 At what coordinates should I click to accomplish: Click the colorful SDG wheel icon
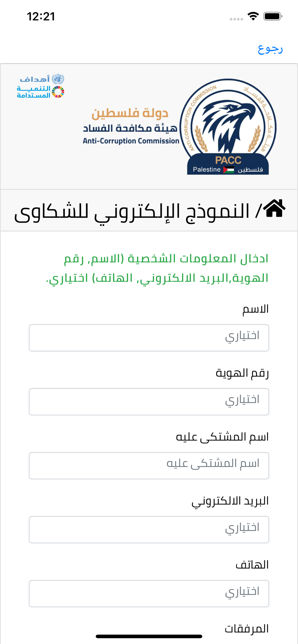tap(58, 92)
